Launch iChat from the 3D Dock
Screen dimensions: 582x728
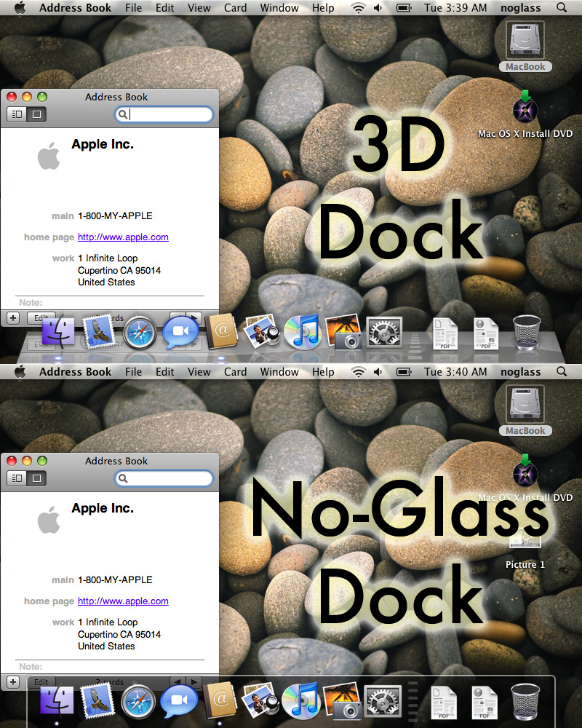pyautogui.click(x=180, y=331)
